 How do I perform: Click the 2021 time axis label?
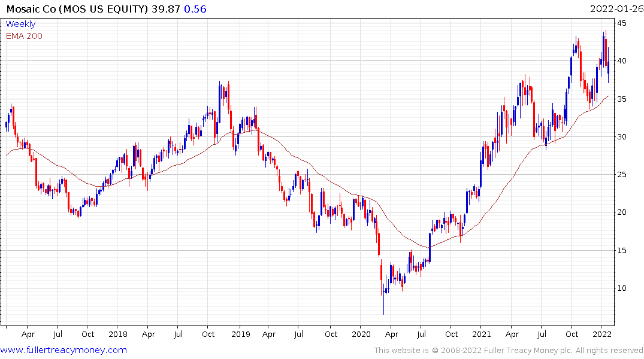point(482,334)
